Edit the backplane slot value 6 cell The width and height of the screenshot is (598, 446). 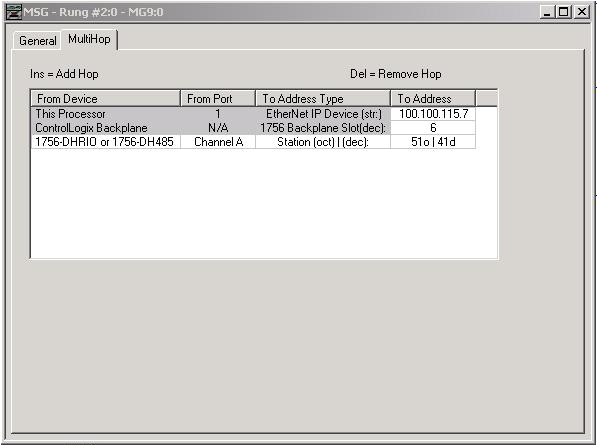click(x=433, y=128)
